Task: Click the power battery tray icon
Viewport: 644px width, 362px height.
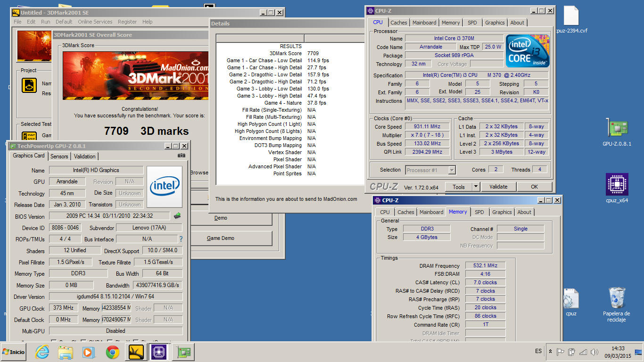Action: tap(572, 352)
